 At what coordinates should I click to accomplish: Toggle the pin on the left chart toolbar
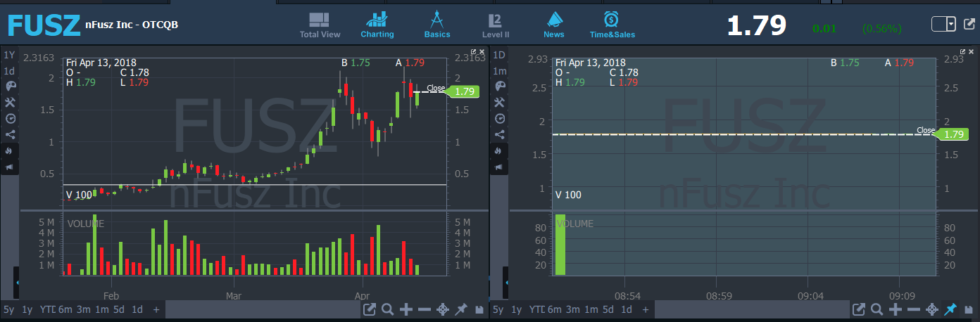pyautogui.click(x=461, y=309)
